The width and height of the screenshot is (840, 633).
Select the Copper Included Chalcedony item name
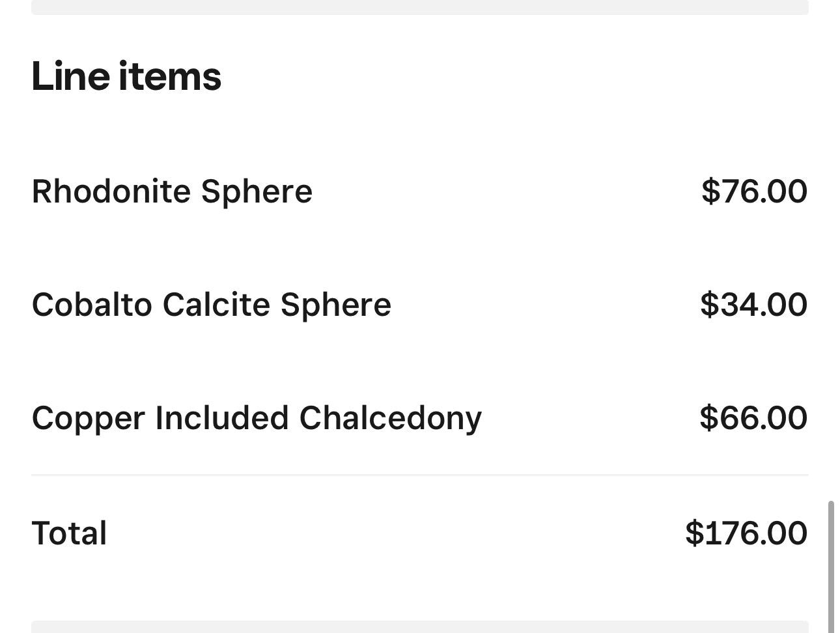(x=257, y=418)
